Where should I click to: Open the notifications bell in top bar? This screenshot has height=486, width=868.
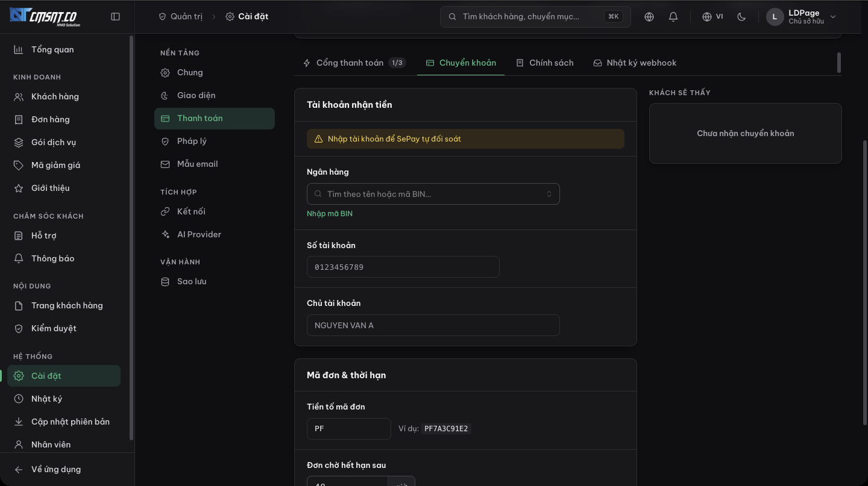coord(673,17)
